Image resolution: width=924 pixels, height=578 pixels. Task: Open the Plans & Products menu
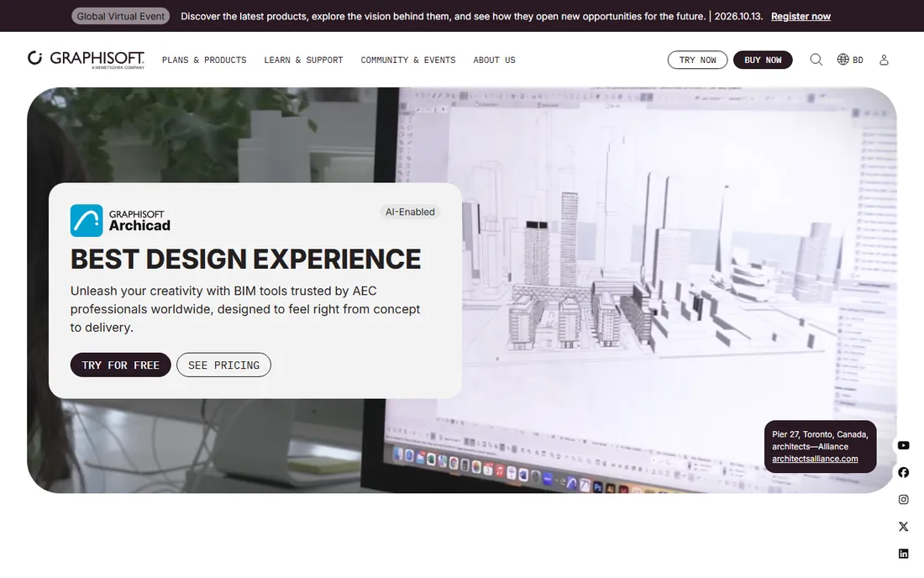204,60
